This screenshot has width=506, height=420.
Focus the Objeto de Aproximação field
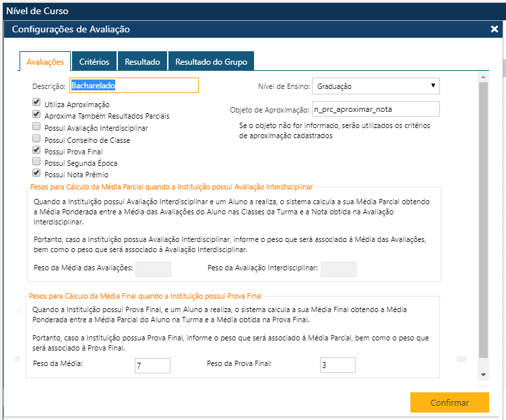(376, 109)
